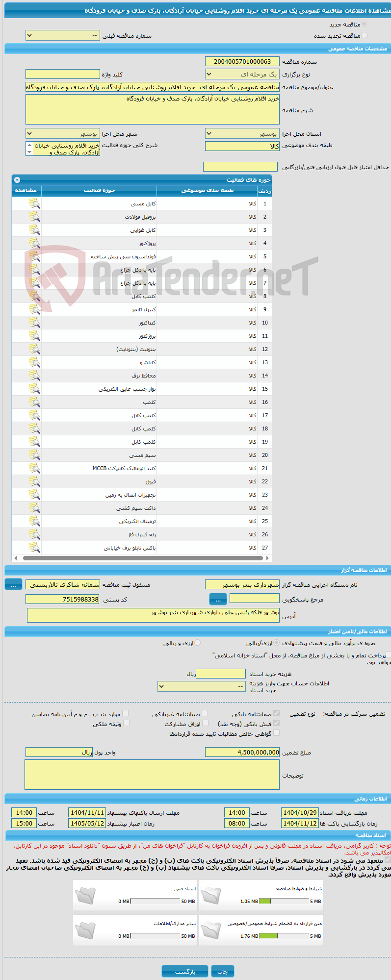Image resolution: width=391 pixels, height=980 pixels.
Task: Toggle the وثیقه ملکی checkbox
Action: click(126, 723)
